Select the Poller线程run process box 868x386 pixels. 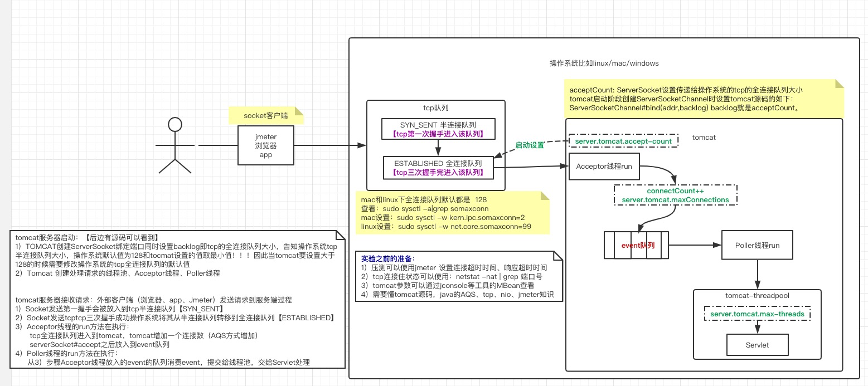point(757,245)
